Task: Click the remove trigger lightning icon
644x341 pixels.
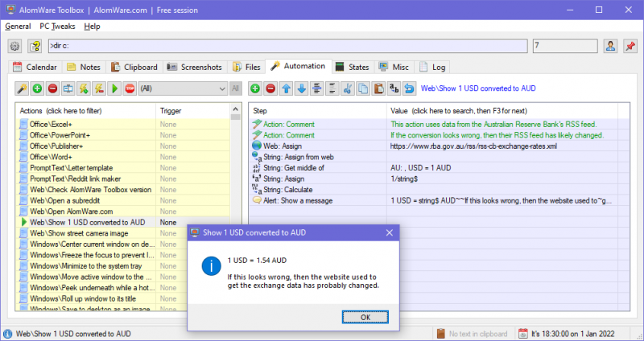Action: point(99,88)
